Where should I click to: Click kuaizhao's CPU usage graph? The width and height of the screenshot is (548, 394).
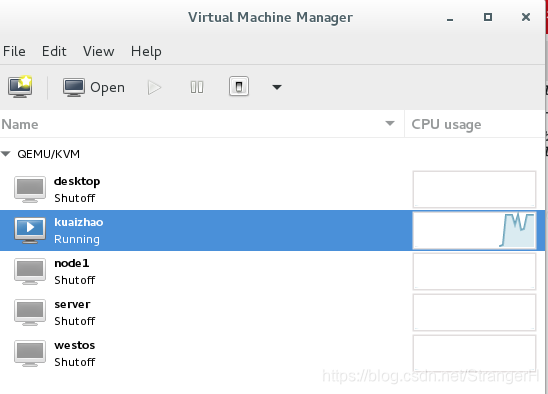pyautogui.click(x=474, y=230)
